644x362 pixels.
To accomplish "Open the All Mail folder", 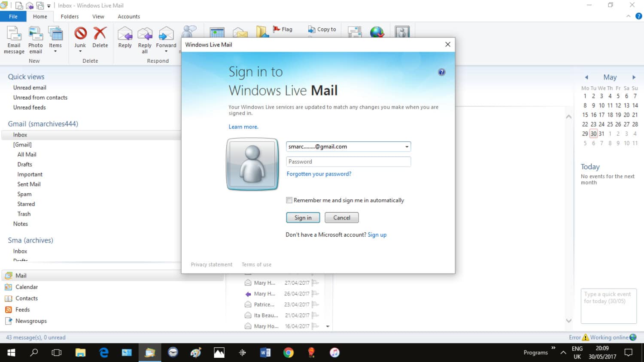I will [x=27, y=155].
